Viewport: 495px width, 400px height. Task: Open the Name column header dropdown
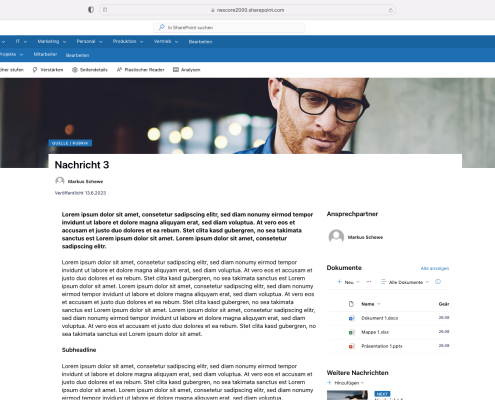(371, 304)
